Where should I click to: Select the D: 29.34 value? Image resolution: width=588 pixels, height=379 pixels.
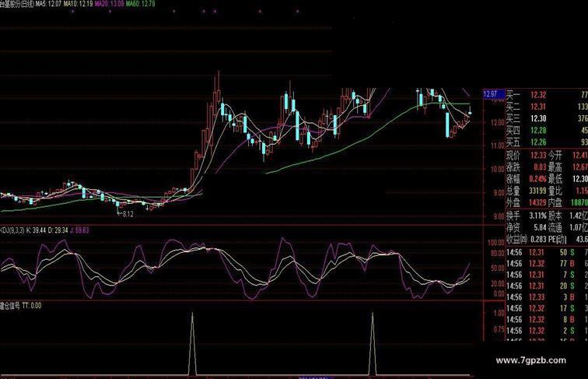58,230
